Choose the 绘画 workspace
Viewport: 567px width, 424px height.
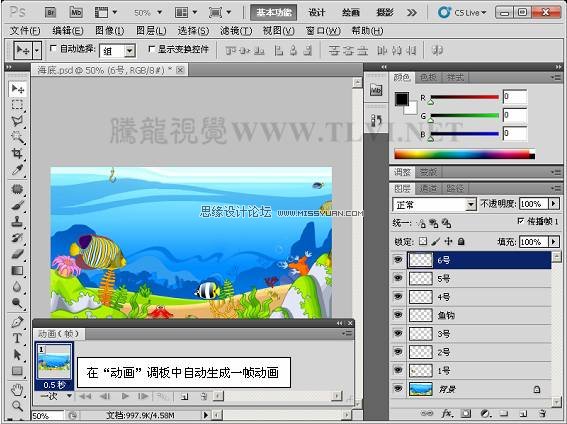click(x=350, y=13)
